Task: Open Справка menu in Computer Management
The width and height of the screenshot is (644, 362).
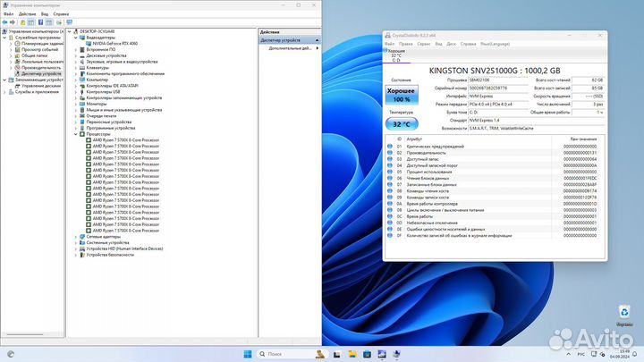Action: [61, 14]
